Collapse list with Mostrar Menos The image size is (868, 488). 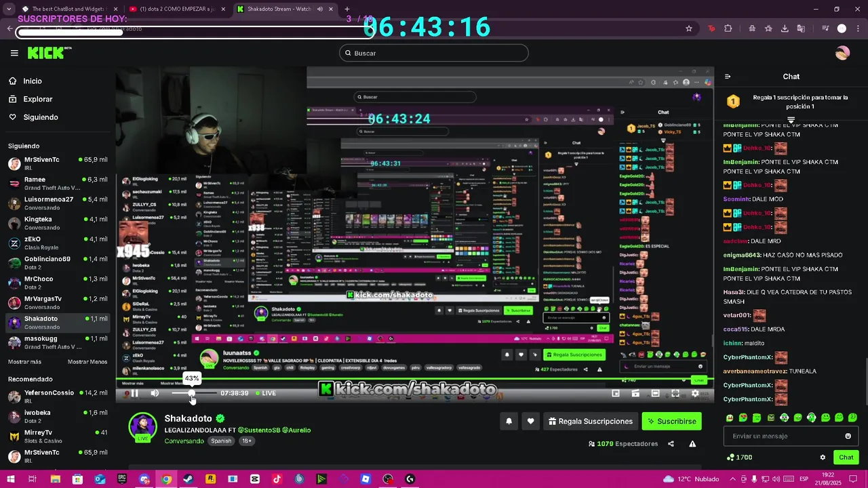(x=87, y=362)
